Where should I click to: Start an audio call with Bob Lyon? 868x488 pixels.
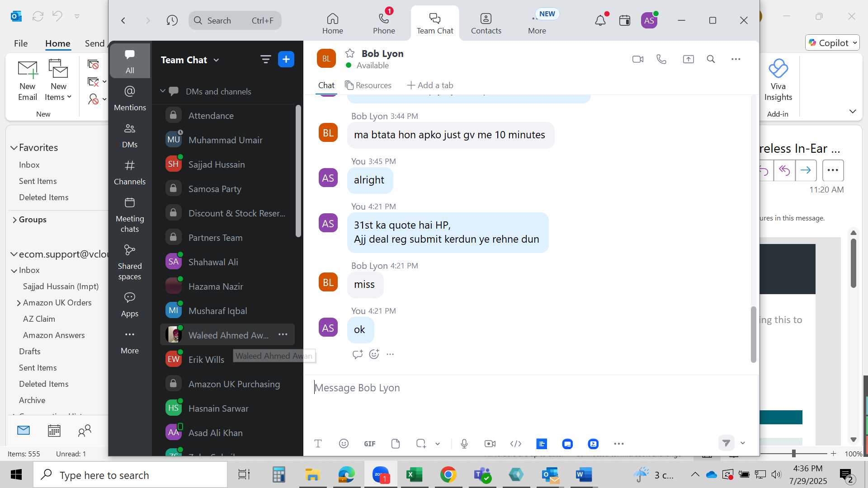pyautogui.click(x=661, y=59)
